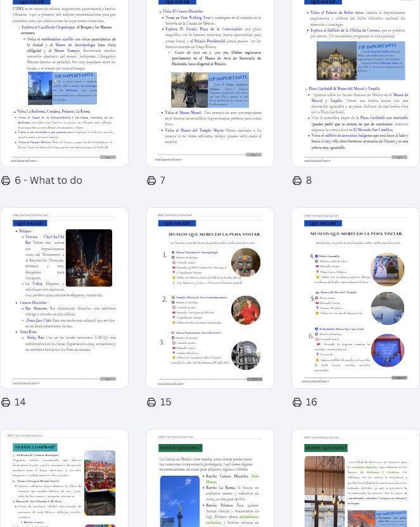
Task: Click the printer icon beside page 6
Action: (6, 181)
